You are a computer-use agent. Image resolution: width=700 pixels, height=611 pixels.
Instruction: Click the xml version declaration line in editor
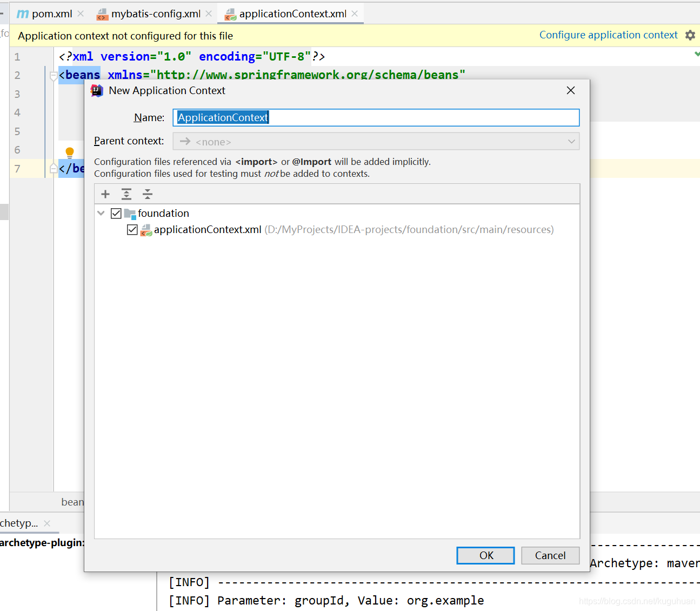(x=192, y=57)
